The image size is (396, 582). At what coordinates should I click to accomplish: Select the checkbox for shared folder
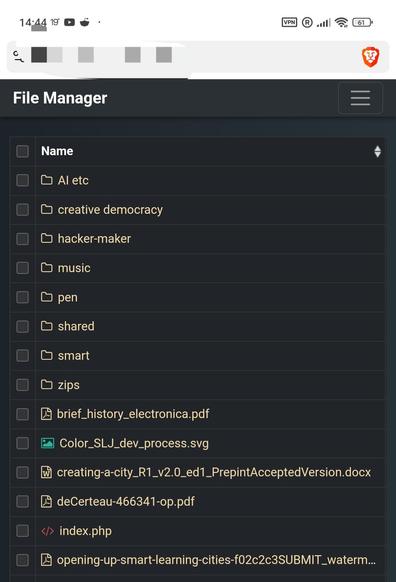pos(22,326)
